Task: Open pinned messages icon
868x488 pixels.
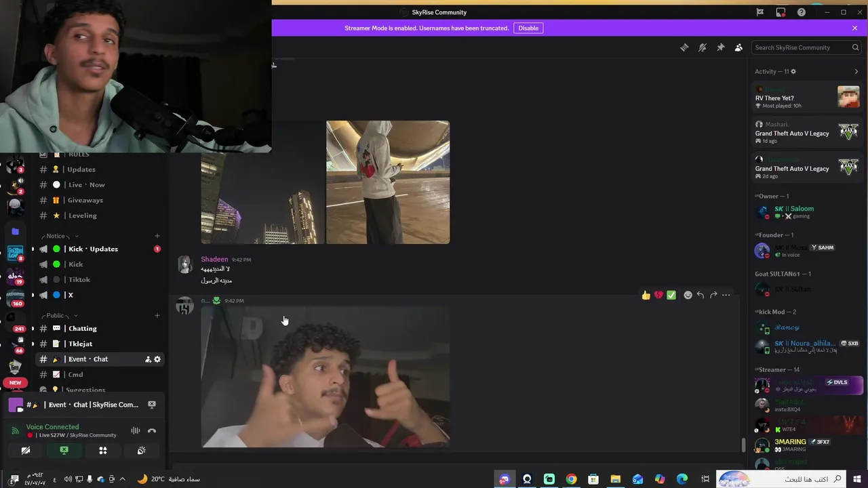Action: tap(721, 47)
